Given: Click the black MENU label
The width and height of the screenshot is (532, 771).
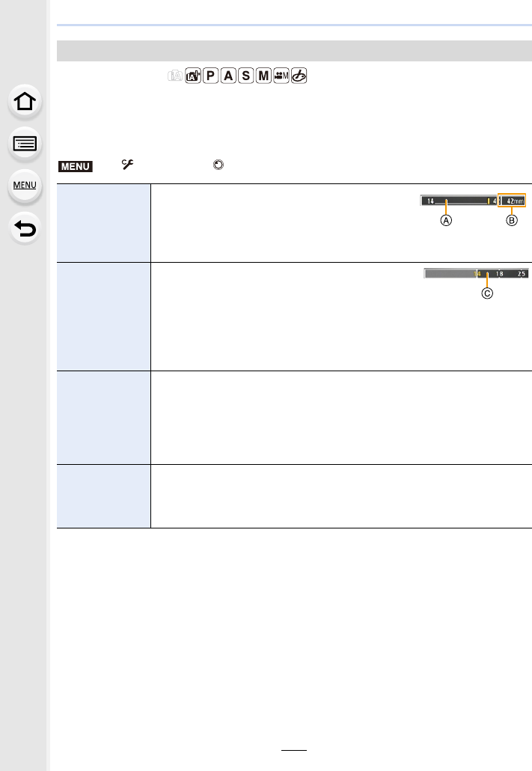Looking at the screenshot, I should pyautogui.click(x=76, y=166).
